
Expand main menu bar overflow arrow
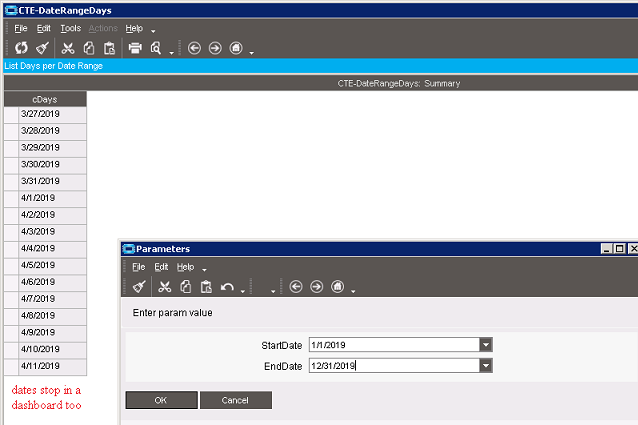coord(153,31)
